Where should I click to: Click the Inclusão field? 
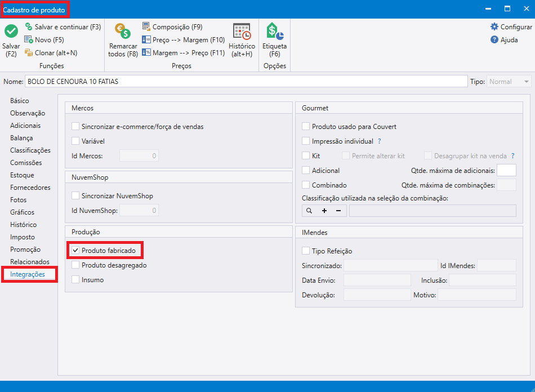pos(483,280)
